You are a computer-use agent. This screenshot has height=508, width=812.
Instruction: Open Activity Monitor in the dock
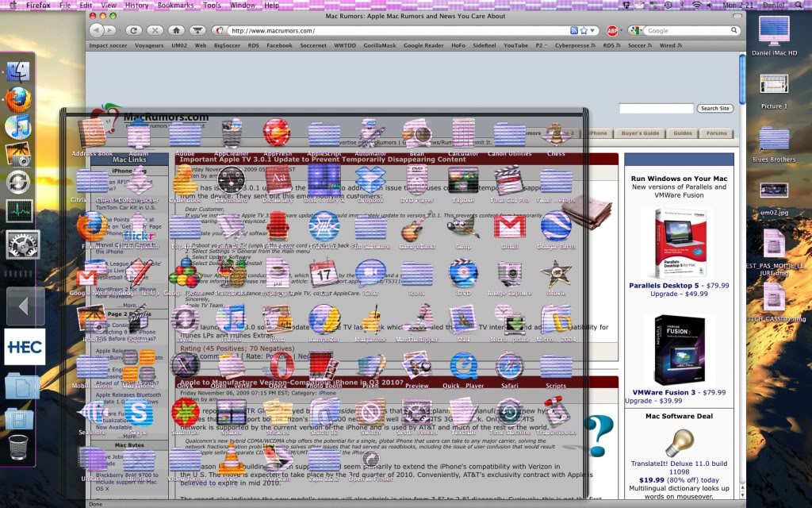click(x=19, y=211)
